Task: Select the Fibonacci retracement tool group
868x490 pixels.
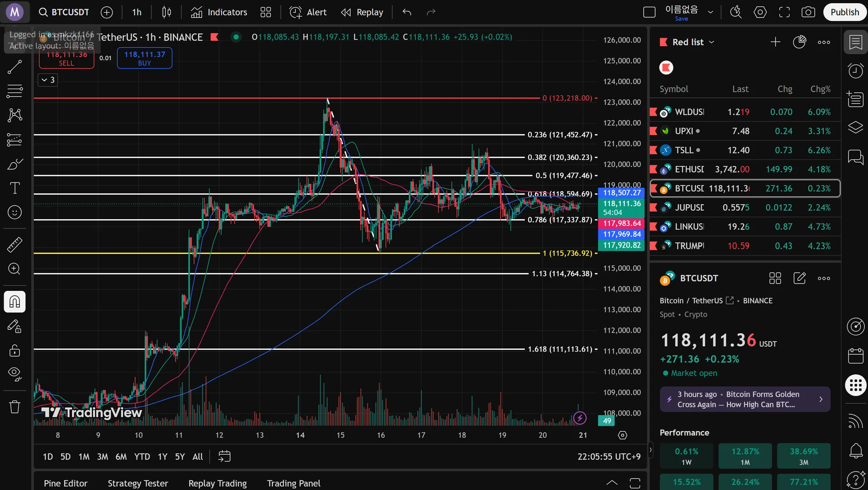Action: pyautogui.click(x=15, y=91)
